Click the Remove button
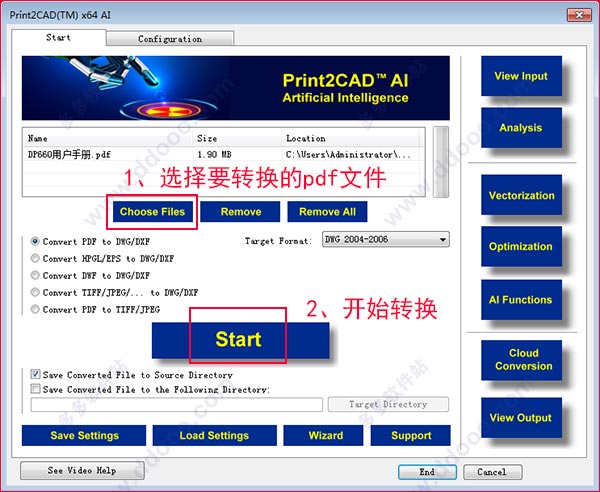 coord(240,212)
